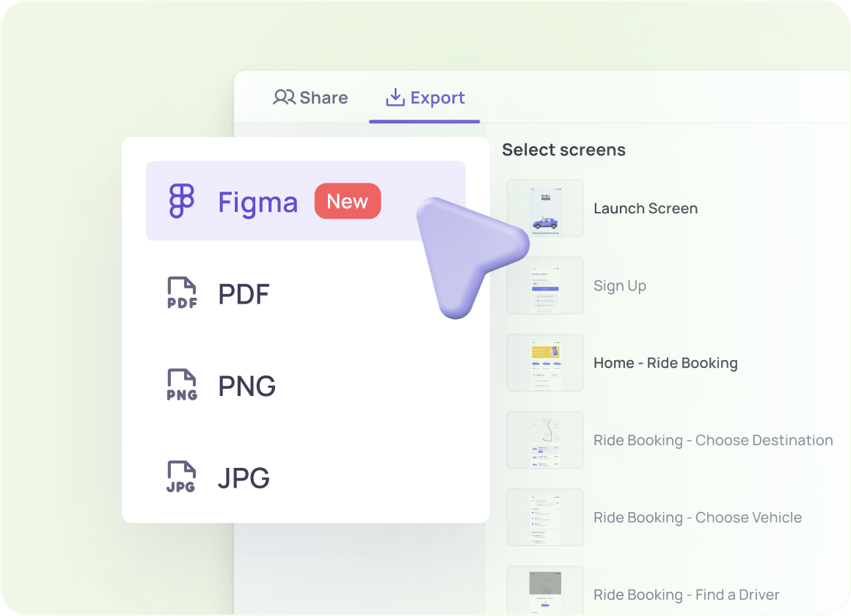Select the Launch Screen entry
The width and height of the screenshot is (851, 616).
646,208
